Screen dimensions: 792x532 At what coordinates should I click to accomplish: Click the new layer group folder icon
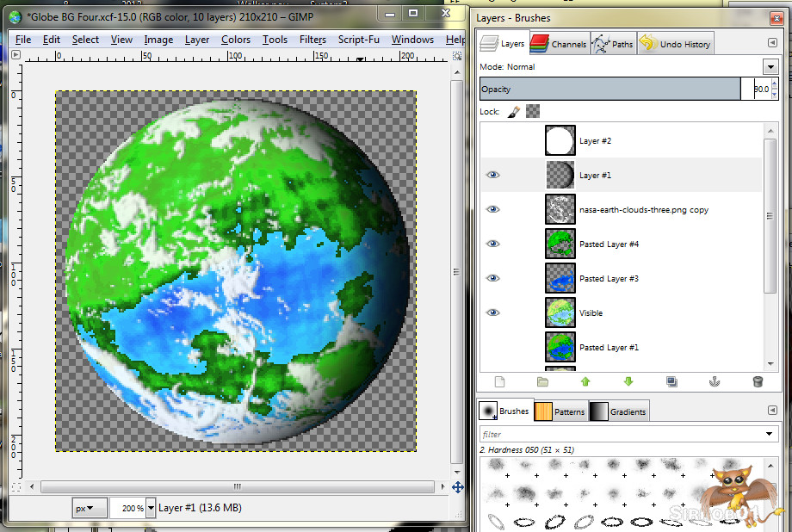(542, 381)
